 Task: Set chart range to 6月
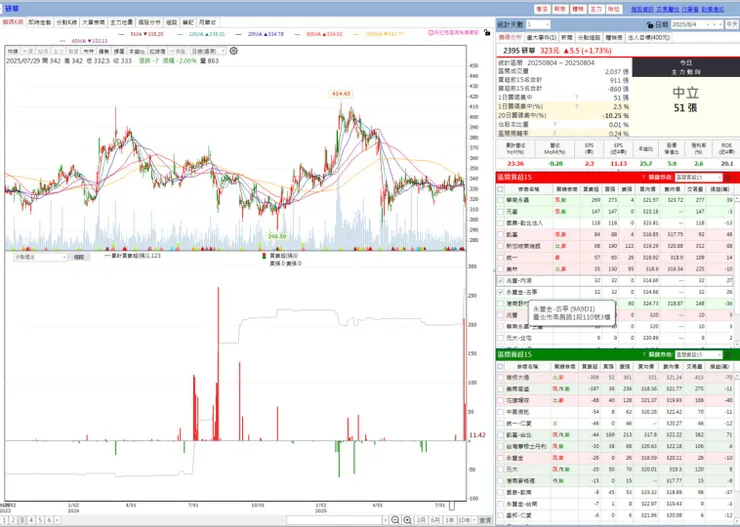click(x=435, y=520)
